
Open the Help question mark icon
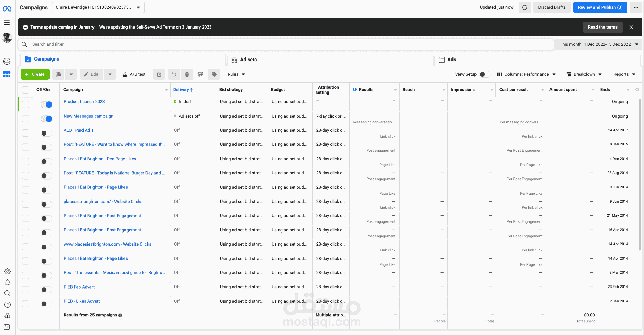pos(7,305)
